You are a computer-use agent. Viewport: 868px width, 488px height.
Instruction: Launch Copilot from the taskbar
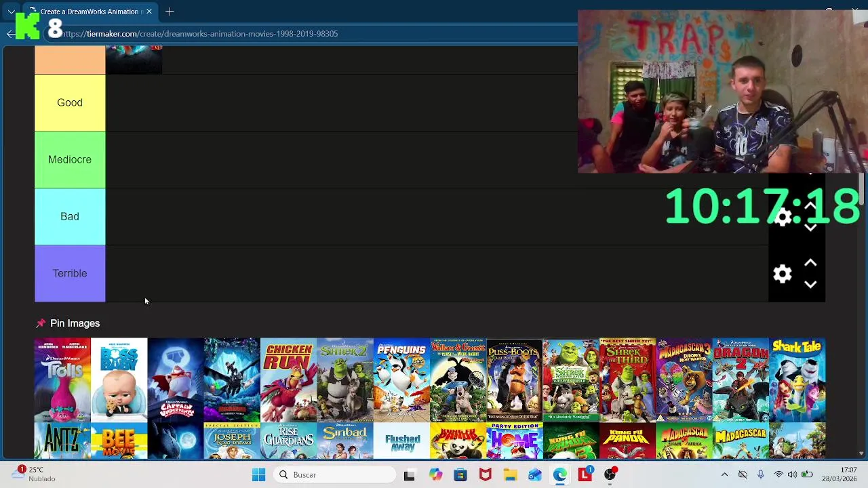click(435, 475)
